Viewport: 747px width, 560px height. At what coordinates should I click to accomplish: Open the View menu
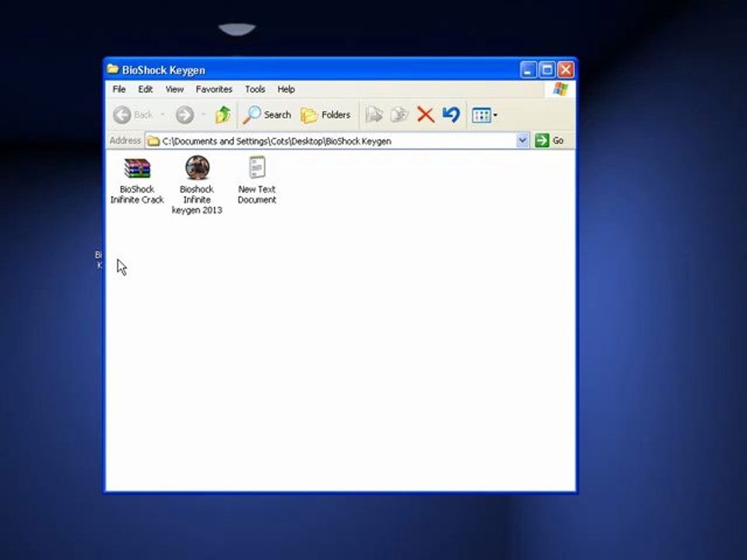pos(174,89)
